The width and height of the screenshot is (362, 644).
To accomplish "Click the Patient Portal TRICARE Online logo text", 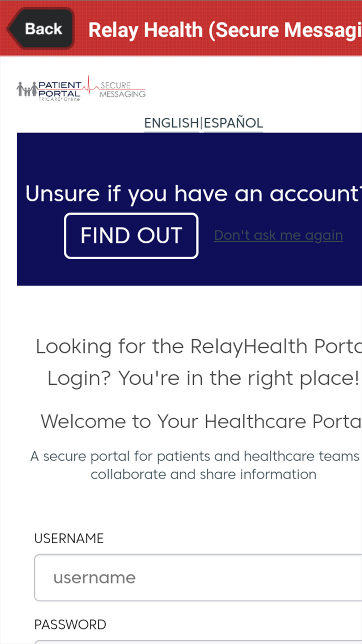I will 60,91.
